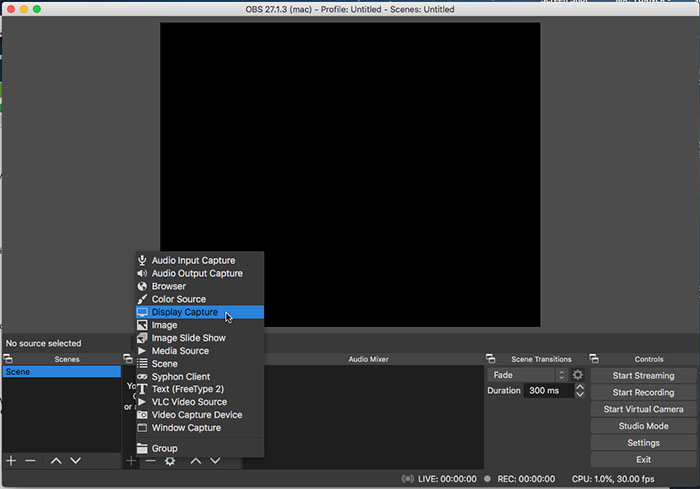Add a new scene with plus icon
Screen dimensions: 700x489
point(11,460)
